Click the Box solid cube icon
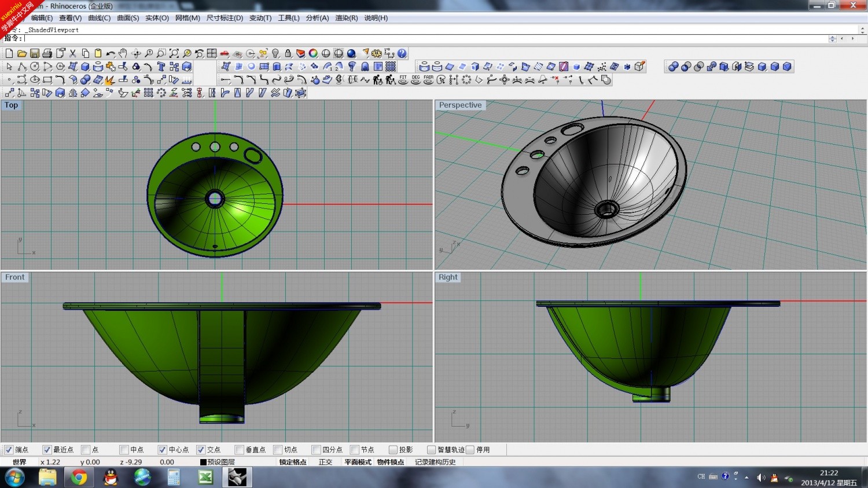 point(85,67)
